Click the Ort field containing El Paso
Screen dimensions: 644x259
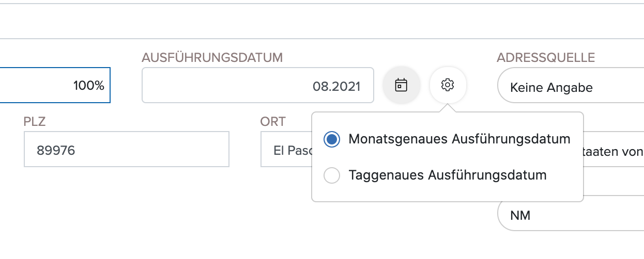[286, 149]
